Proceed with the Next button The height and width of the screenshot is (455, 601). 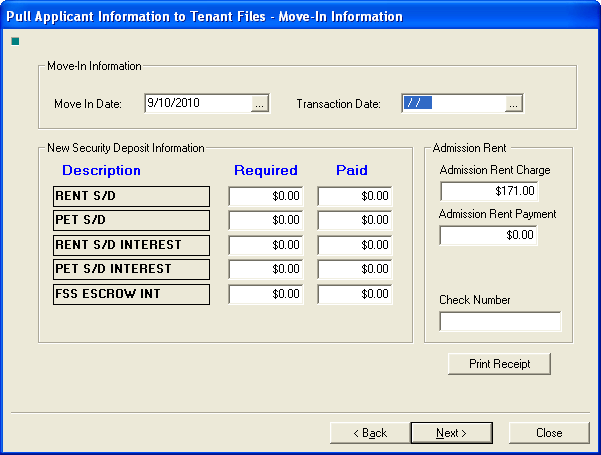click(x=451, y=433)
